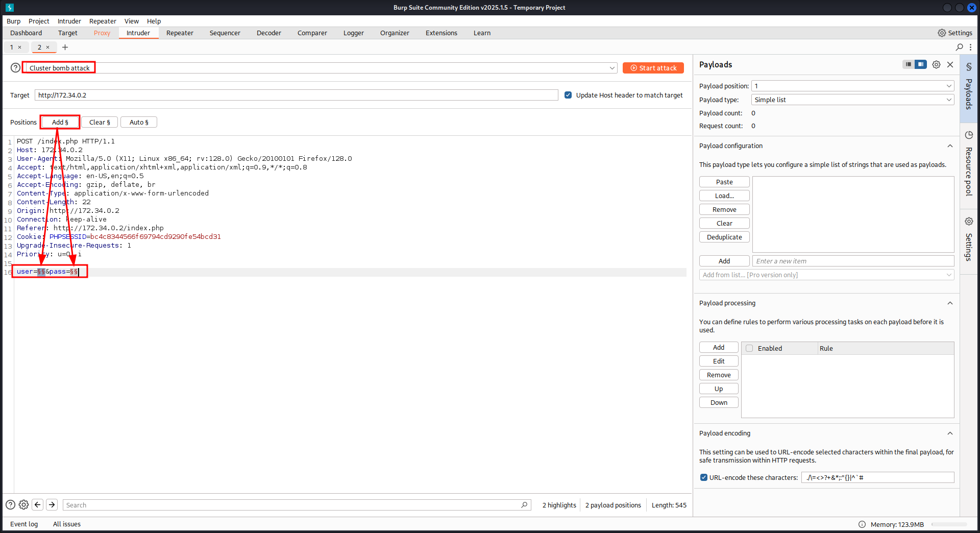Open Payloads panel gear settings
This screenshot has width=980, height=533.
[936, 64]
